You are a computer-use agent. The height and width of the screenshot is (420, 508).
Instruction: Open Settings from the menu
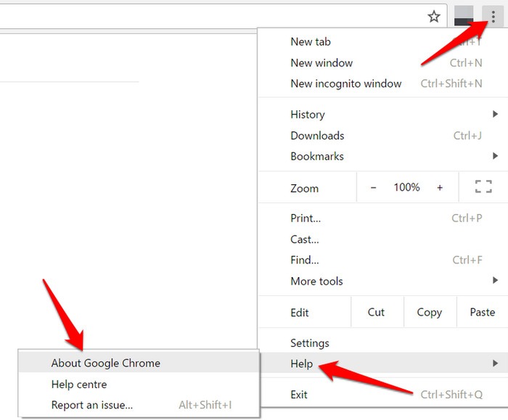click(383, 343)
